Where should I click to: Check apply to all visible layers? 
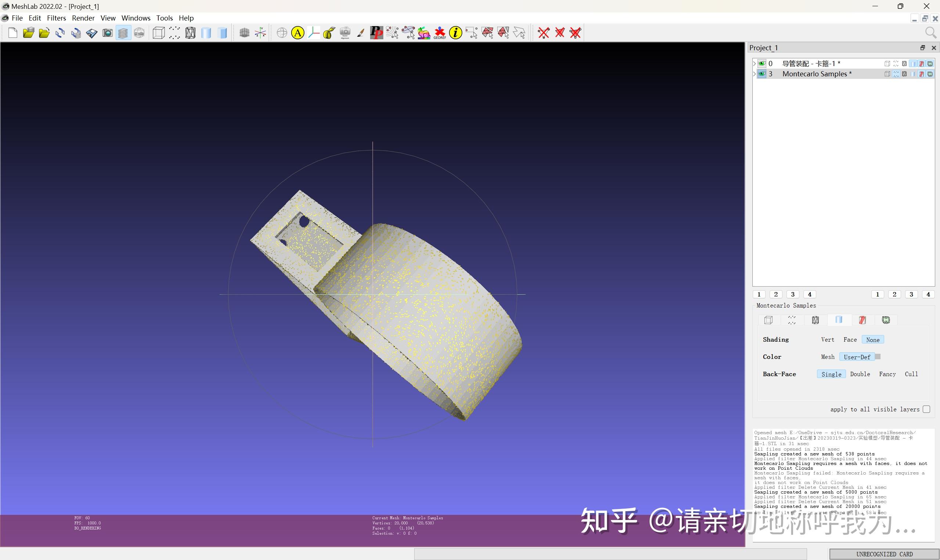[x=926, y=410]
